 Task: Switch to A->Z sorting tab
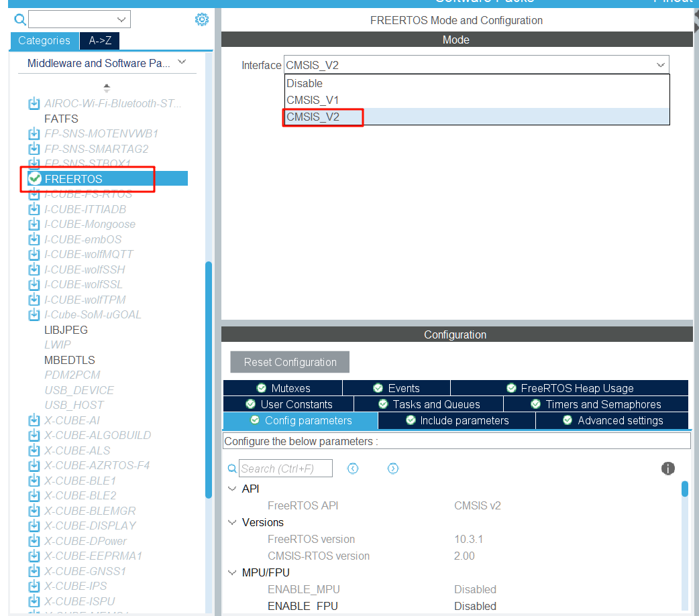pyautogui.click(x=100, y=40)
